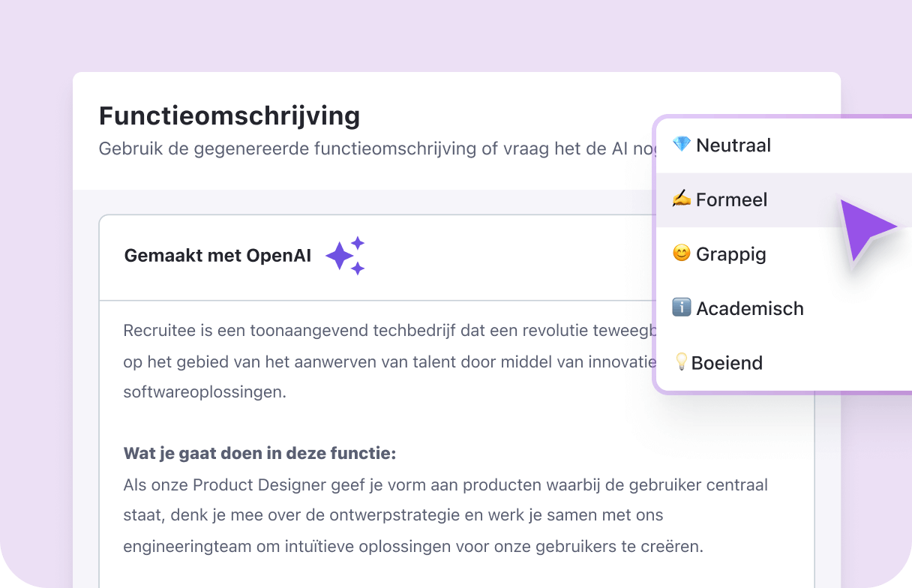912x588 pixels.
Task: Click the blue diamond icon beside Neutraal
Action: (x=680, y=145)
